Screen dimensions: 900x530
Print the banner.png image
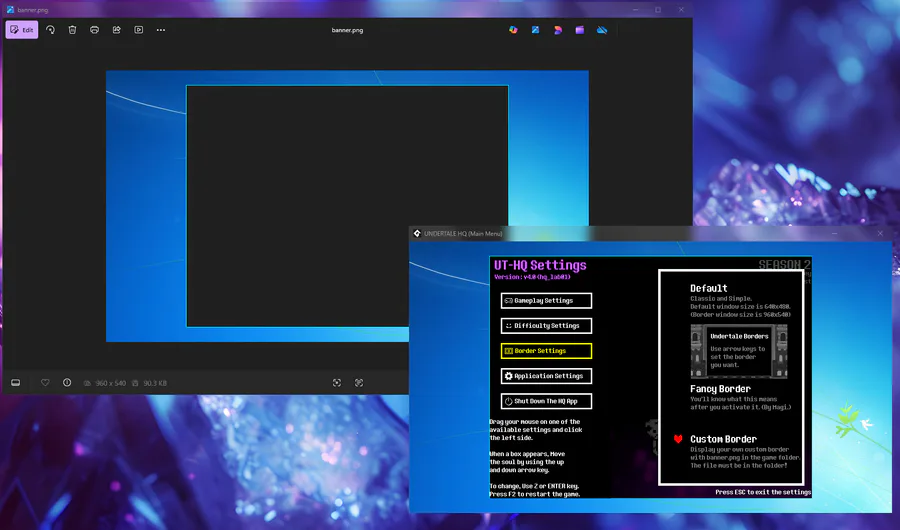click(x=94, y=30)
